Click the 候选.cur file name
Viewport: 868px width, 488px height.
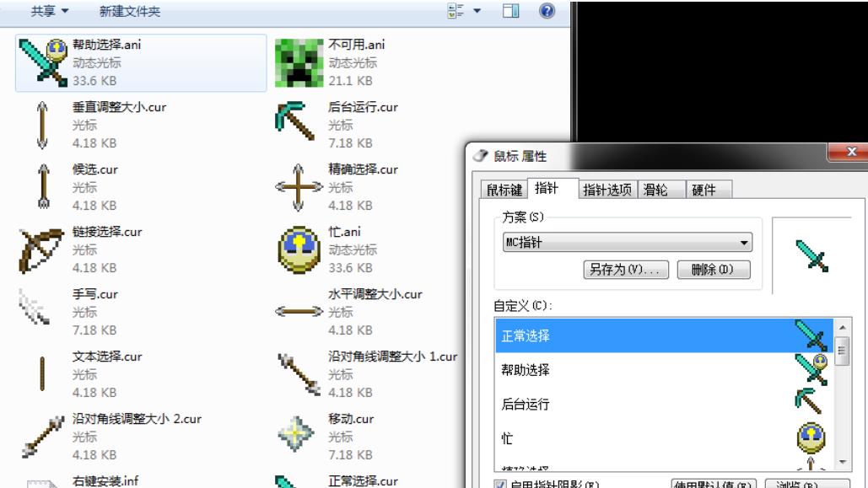(95, 170)
